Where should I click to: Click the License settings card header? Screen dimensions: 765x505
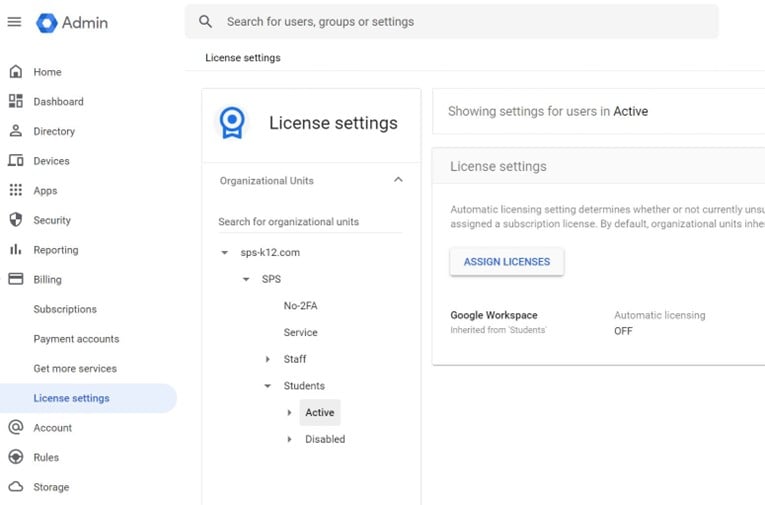click(x=599, y=166)
